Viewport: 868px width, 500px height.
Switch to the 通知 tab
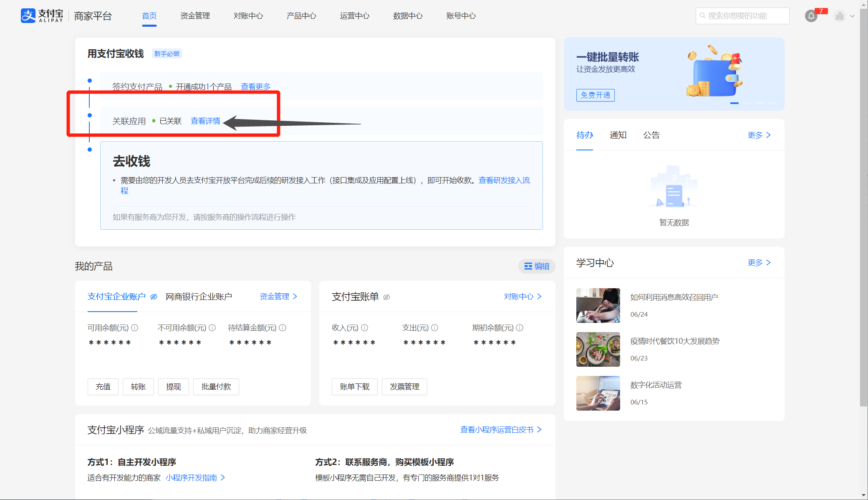[x=618, y=135]
